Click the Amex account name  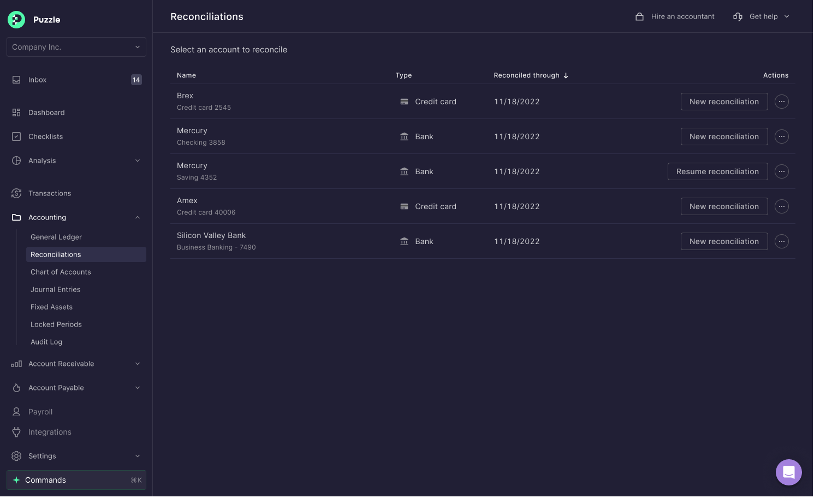click(x=187, y=200)
